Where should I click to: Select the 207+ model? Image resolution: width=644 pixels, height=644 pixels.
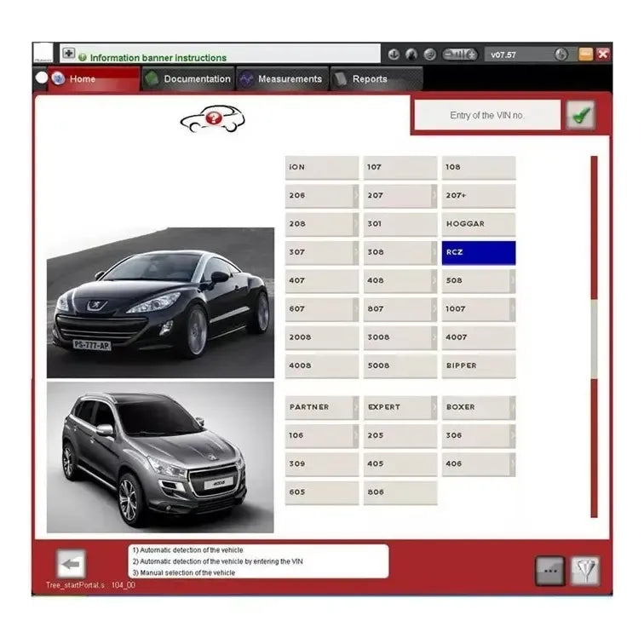click(479, 196)
